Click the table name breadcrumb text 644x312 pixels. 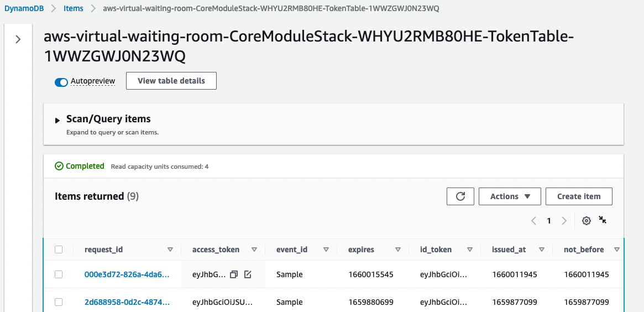pyautogui.click(x=271, y=8)
